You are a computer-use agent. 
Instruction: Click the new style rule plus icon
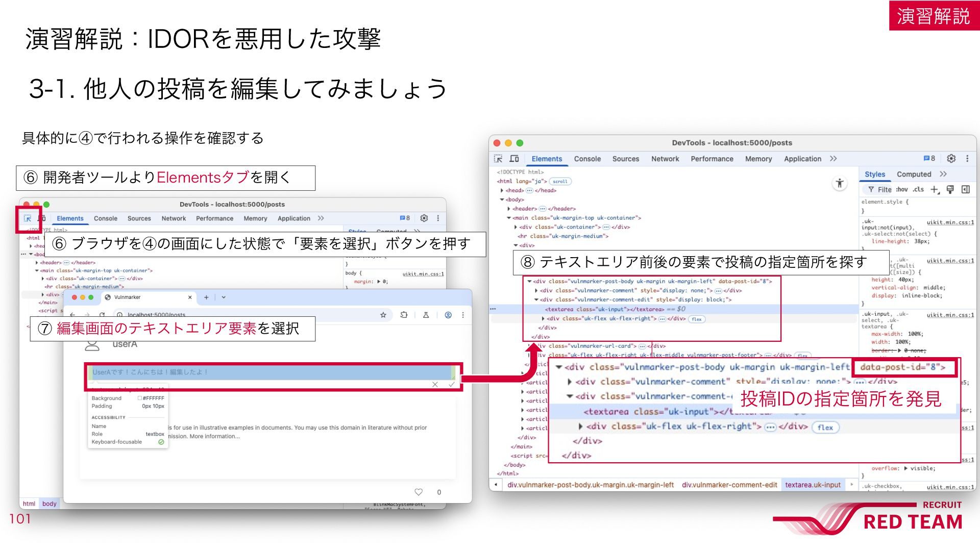(x=935, y=190)
